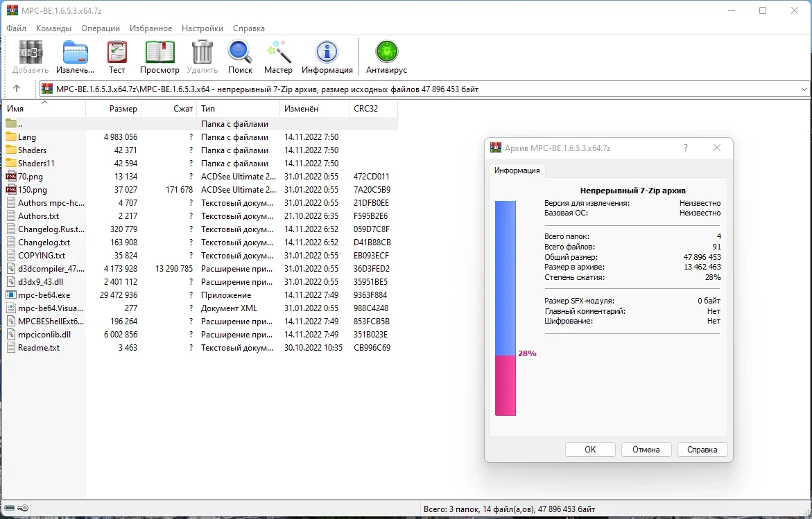This screenshot has height=519, width=812.
Task: Open the Справка menu
Action: (x=248, y=28)
